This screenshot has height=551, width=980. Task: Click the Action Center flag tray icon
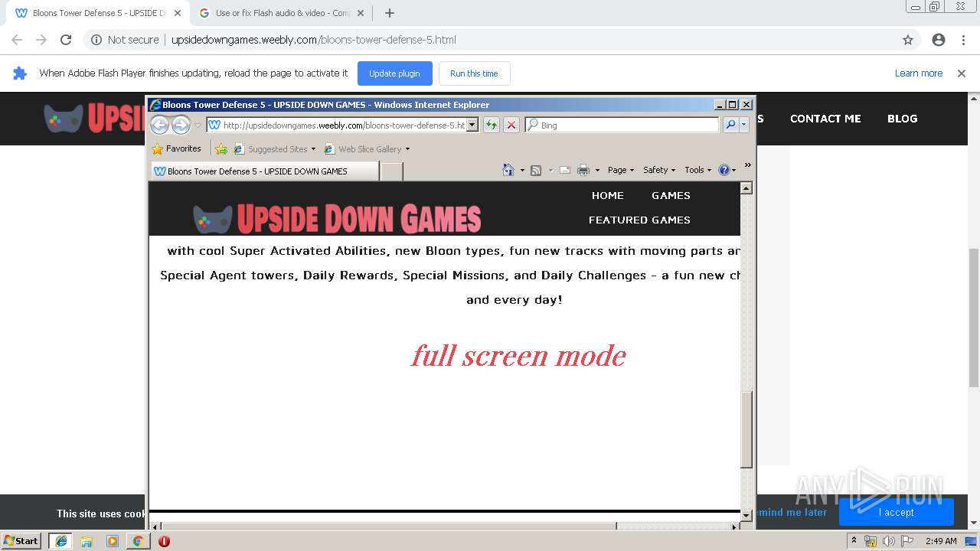point(907,541)
